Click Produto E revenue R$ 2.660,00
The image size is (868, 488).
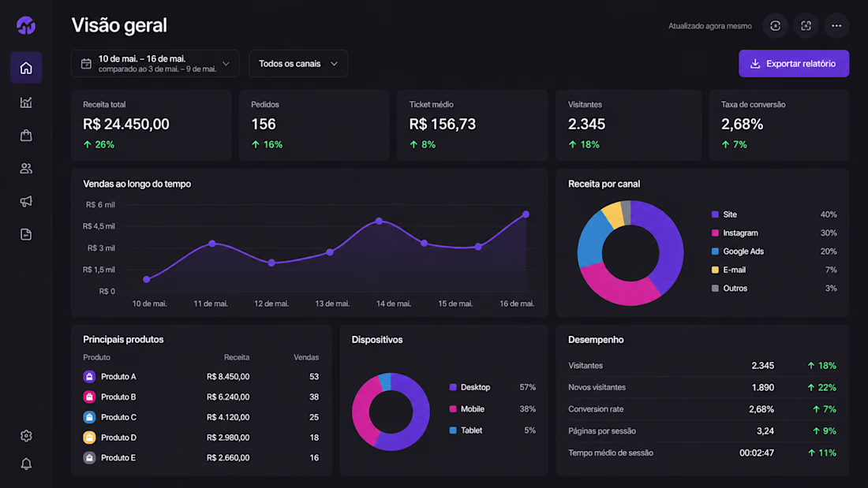coord(228,457)
